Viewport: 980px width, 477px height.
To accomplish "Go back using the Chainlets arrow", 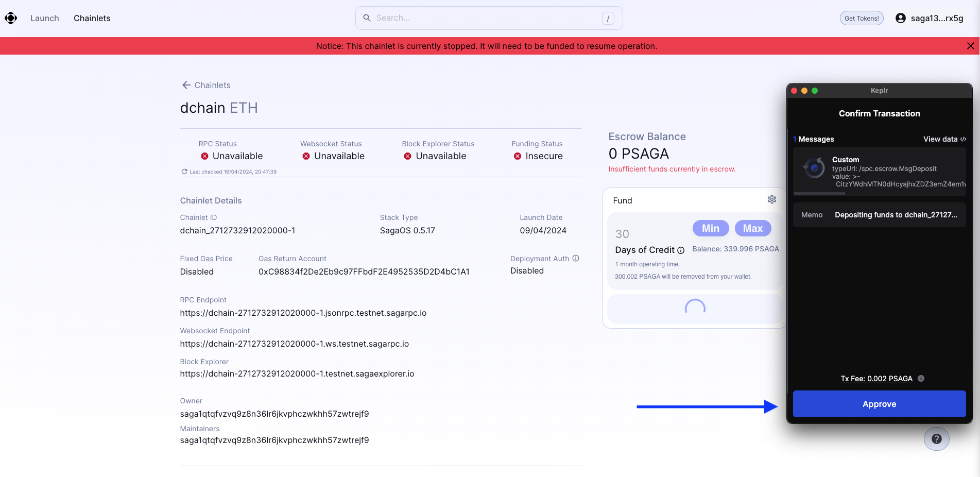I will point(186,85).
